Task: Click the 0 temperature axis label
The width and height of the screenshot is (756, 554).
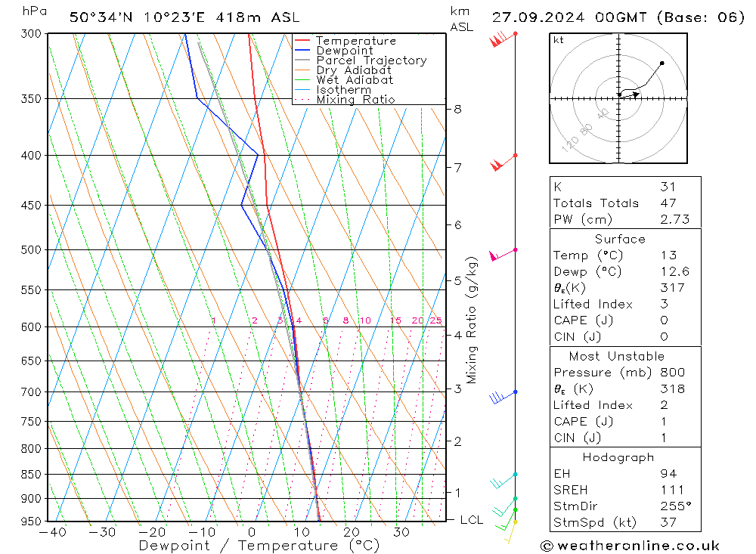Action: (252, 532)
